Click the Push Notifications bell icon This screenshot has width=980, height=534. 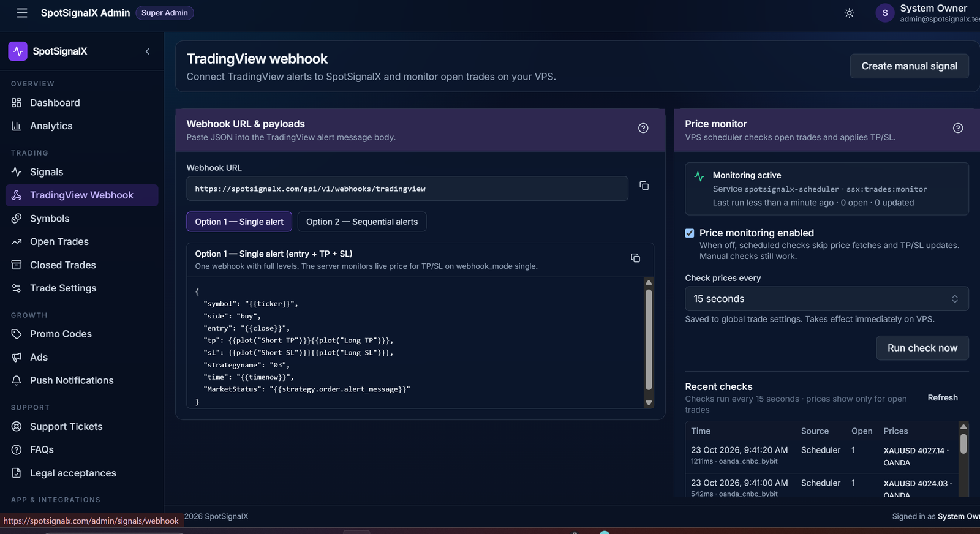click(x=17, y=380)
